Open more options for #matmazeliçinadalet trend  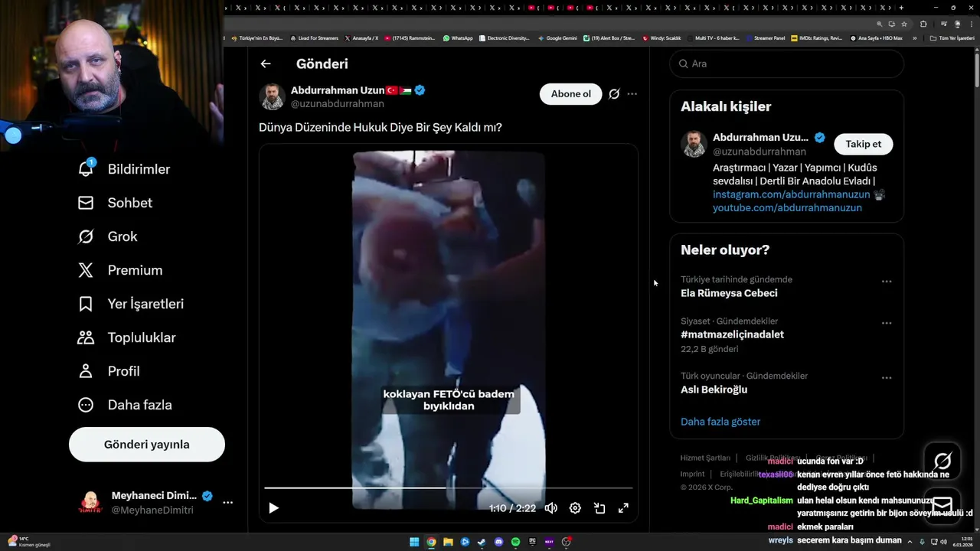point(887,323)
